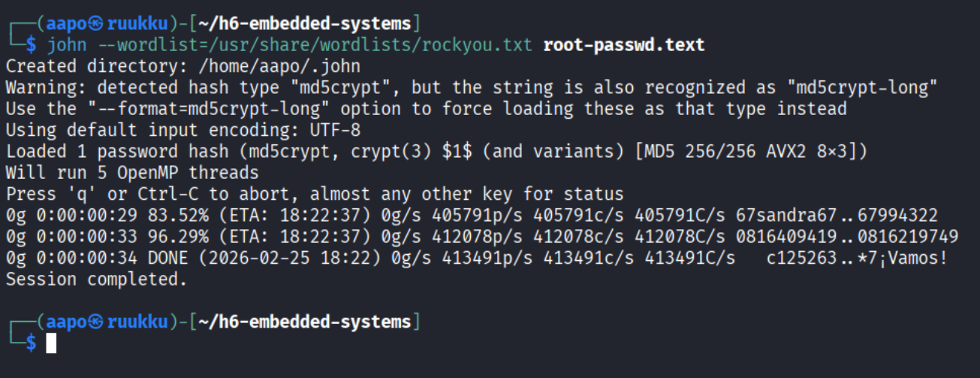
Task: Click the Kali symbol in the top prompt
Action: (x=96, y=23)
